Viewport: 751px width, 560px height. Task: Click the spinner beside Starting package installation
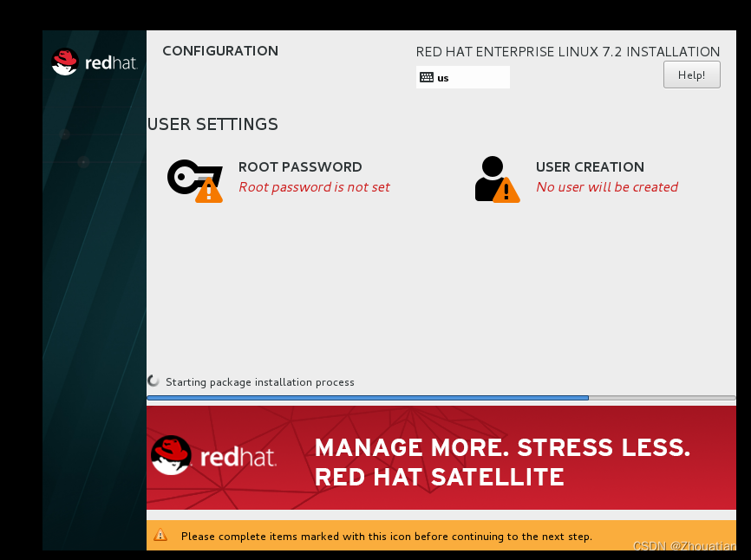point(153,381)
